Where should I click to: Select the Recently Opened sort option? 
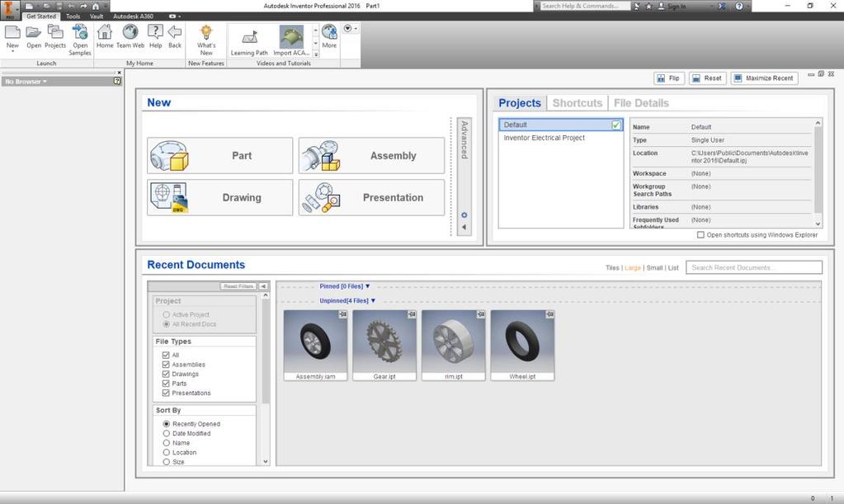tap(167, 424)
